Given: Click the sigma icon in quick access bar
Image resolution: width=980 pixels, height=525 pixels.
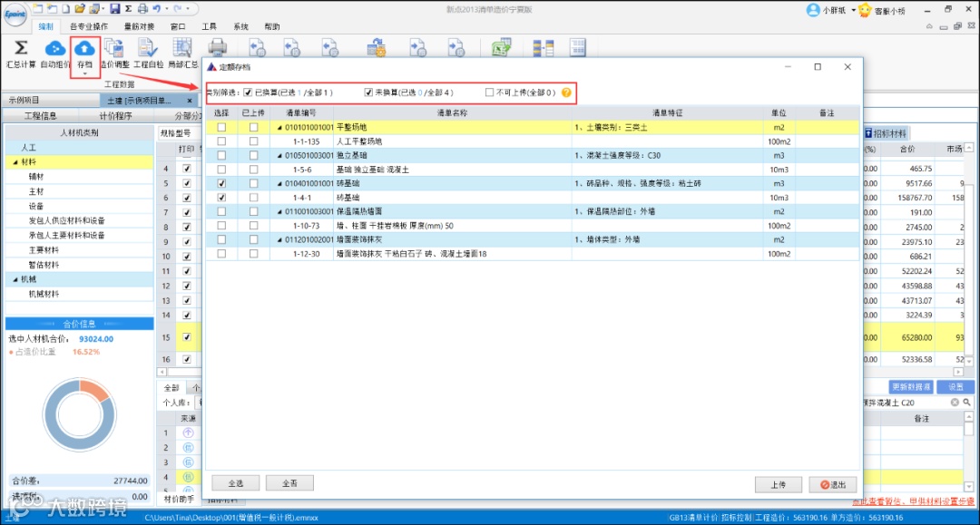Looking at the screenshot, I should point(128,9).
